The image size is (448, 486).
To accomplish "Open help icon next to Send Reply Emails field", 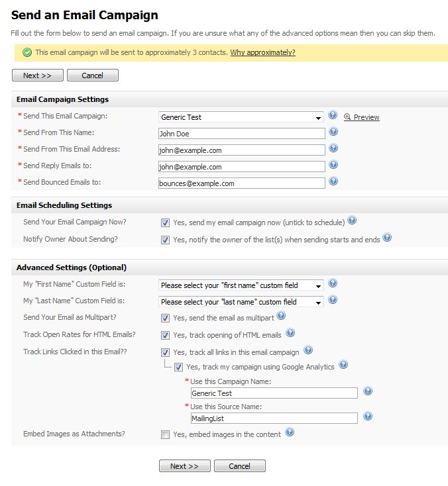I will pyautogui.click(x=333, y=165).
